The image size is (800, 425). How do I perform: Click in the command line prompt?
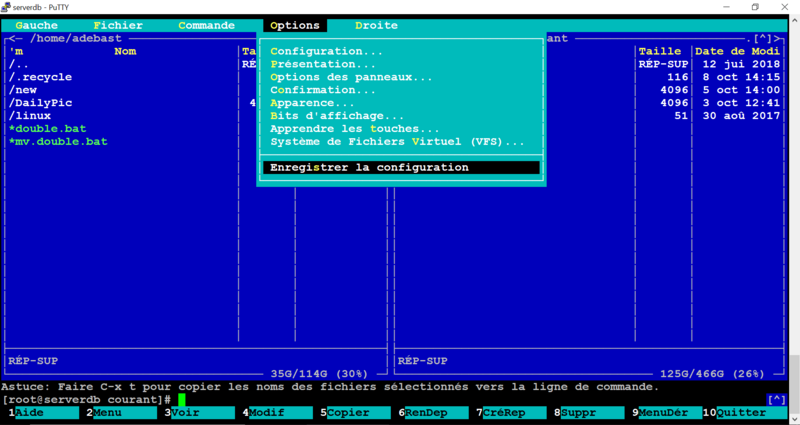point(182,400)
